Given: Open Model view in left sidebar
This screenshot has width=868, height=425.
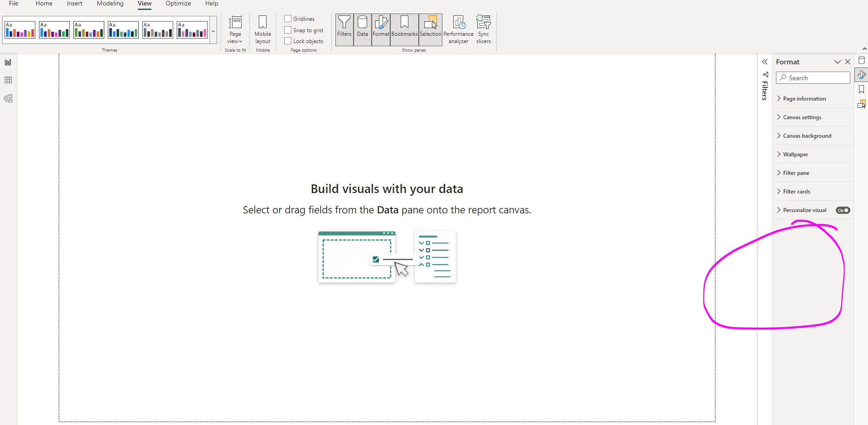Looking at the screenshot, I should point(8,98).
